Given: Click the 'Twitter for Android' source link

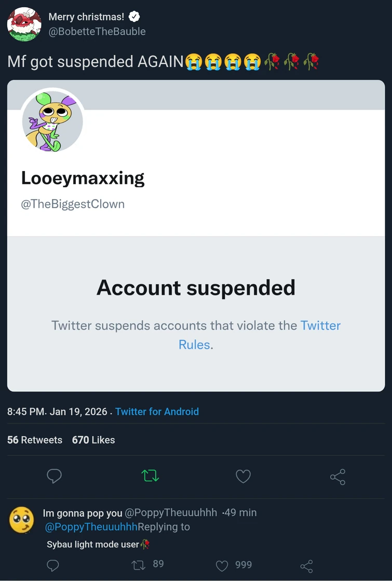Looking at the screenshot, I should point(157,412).
